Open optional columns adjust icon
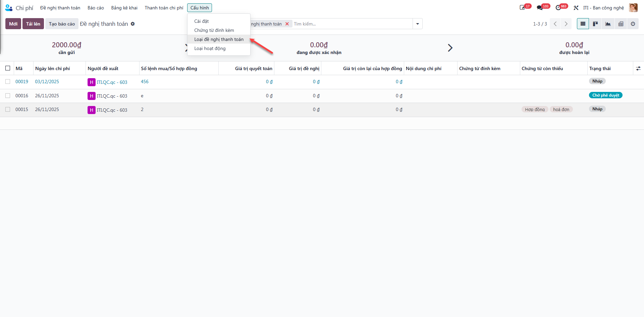The image size is (644, 317). [x=638, y=68]
